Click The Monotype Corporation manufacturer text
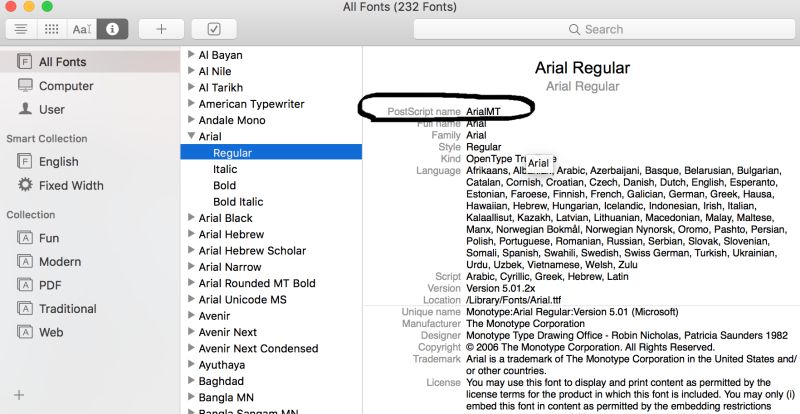 click(x=526, y=324)
